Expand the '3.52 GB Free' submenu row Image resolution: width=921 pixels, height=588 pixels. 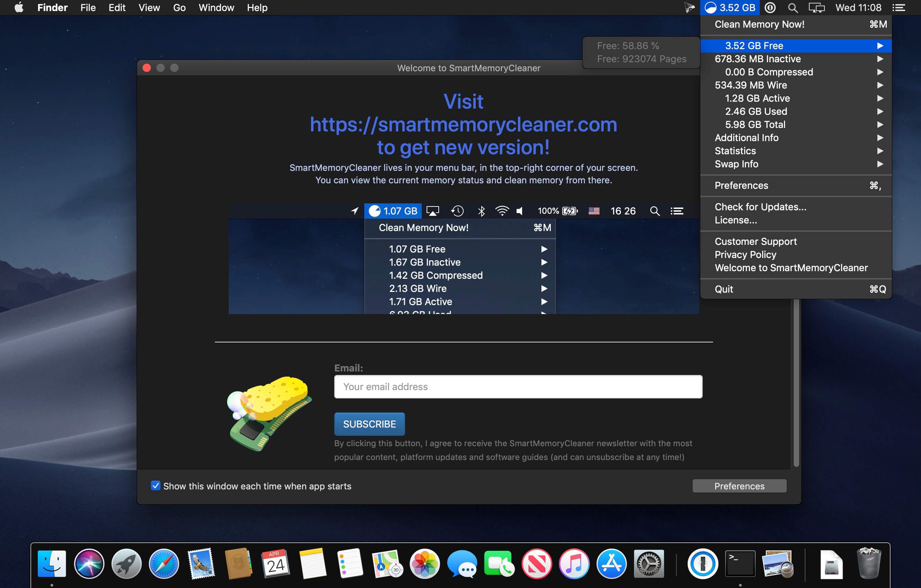pos(796,46)
